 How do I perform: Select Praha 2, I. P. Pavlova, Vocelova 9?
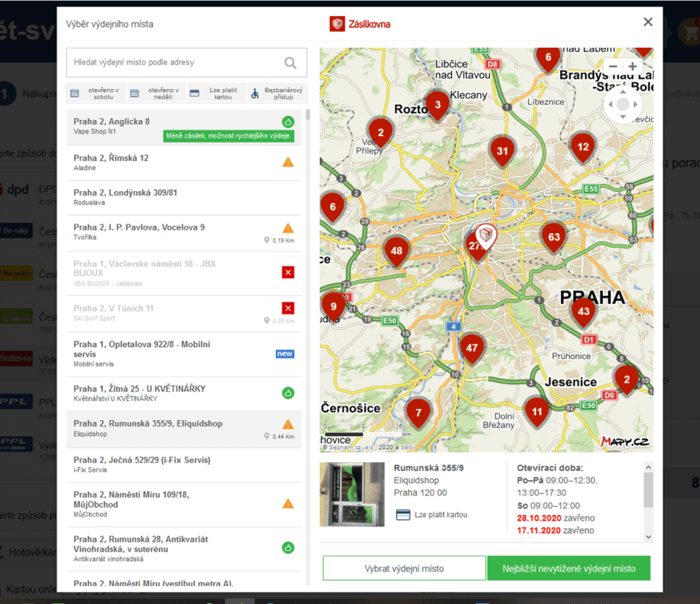[x=184, y=232]
